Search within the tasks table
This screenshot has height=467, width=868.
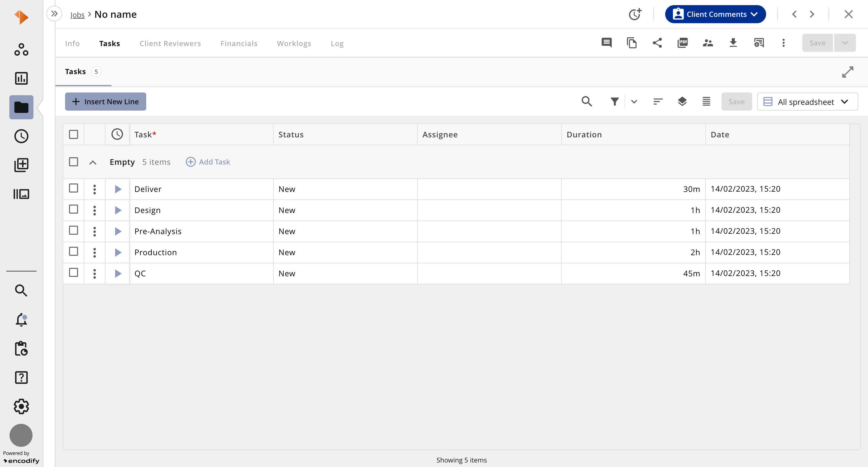[587, 102]
